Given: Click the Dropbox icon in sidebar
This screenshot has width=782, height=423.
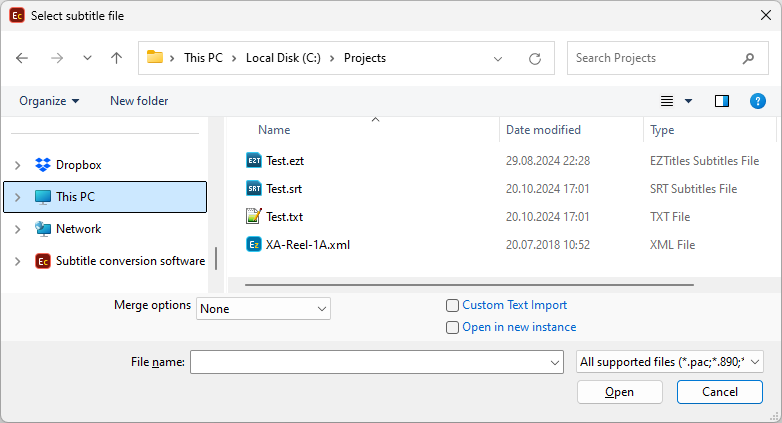Looking at the screenshot, I should pyautogui.click(x=43, y=165).
